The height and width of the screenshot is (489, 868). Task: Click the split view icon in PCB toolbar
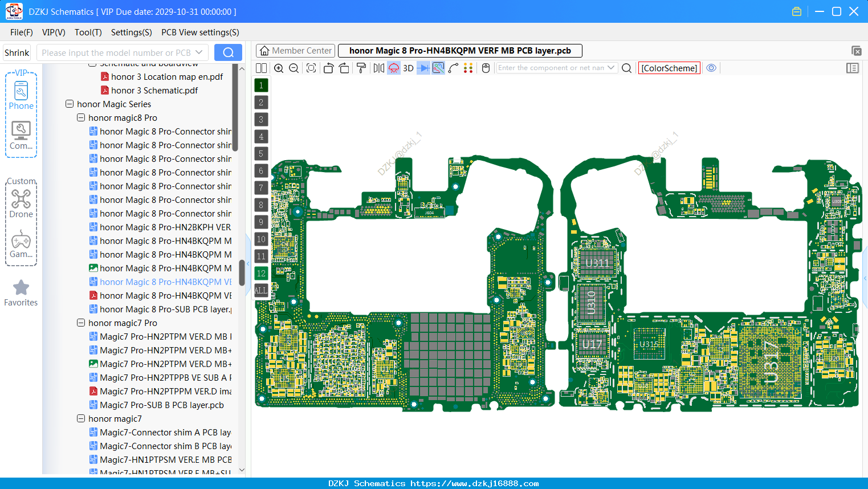coord(261,68)
